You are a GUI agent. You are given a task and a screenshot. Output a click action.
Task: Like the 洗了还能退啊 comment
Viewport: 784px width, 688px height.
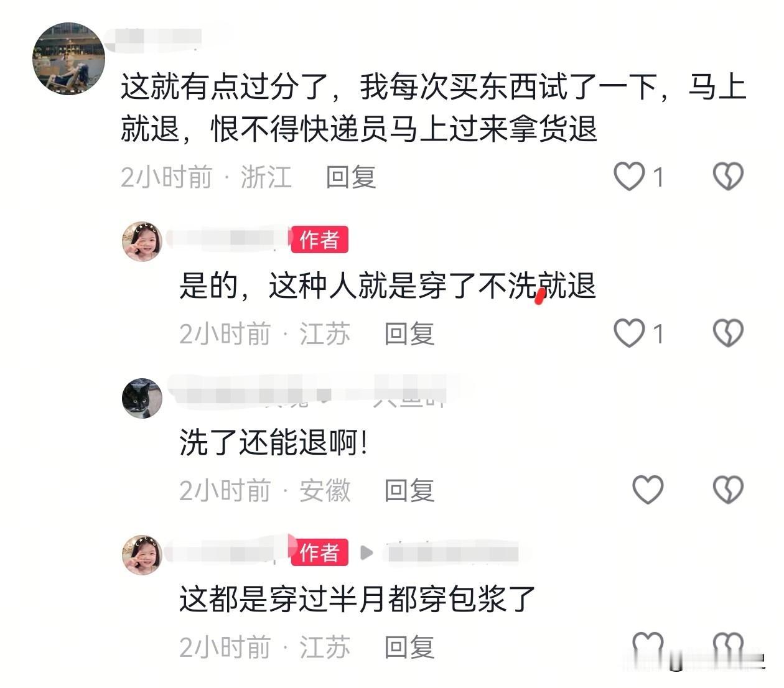pos(648,490)
